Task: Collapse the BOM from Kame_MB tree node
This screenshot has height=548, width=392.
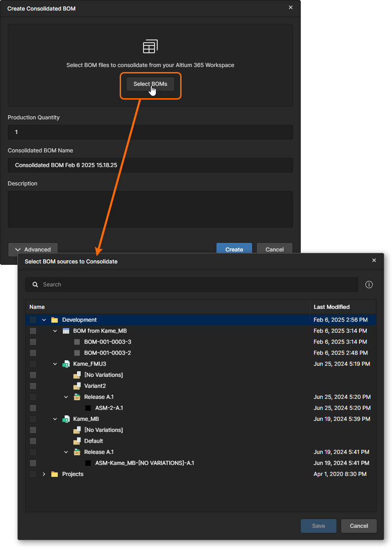Action: tap(55, 330)
